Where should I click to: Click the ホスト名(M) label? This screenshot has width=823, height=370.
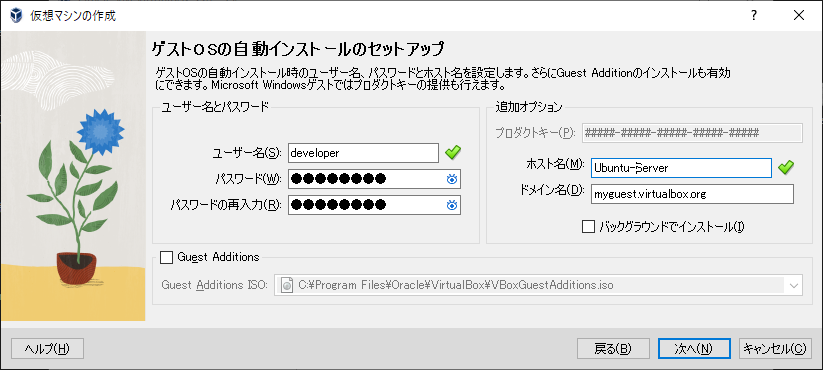[555, 165]
